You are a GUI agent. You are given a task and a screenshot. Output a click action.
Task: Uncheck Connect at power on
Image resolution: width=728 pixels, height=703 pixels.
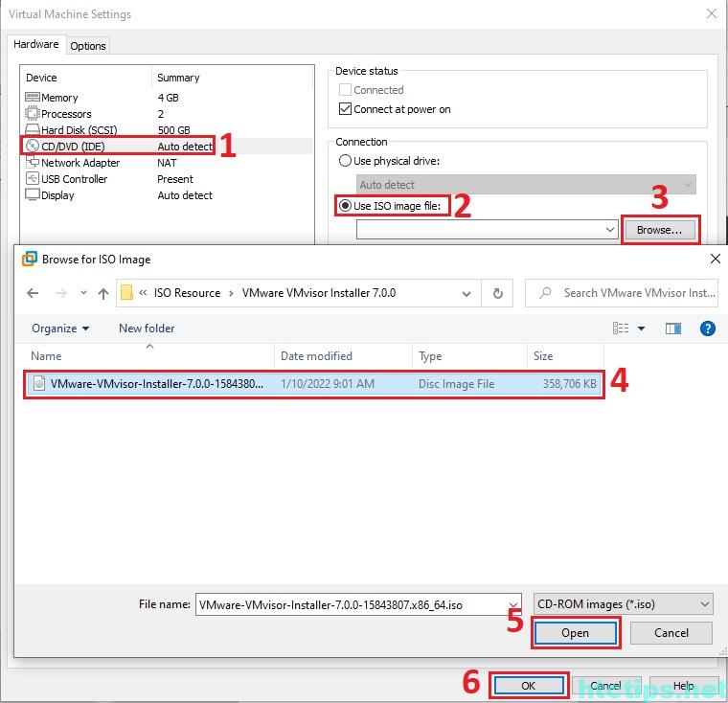coord(345,108)
